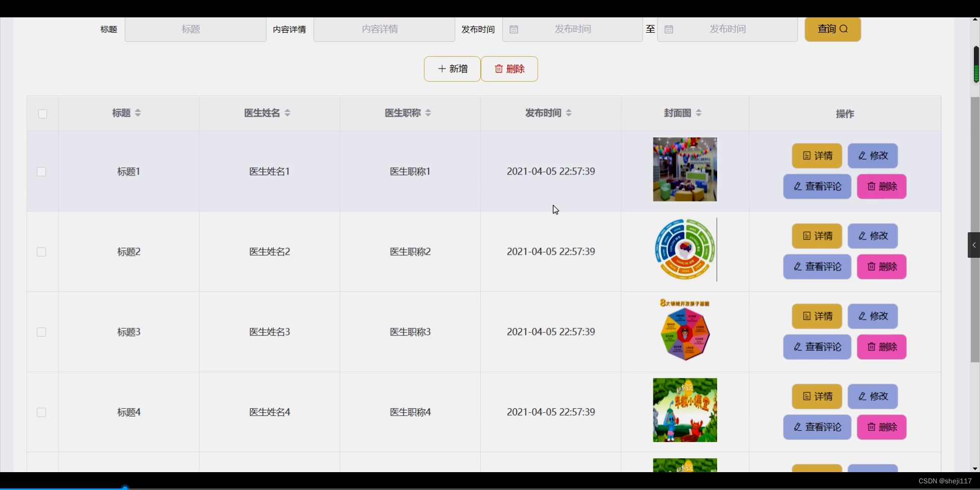Sort table by 标题 column arrows
The height and width of the screenshot is (490, 980).
(x=138, y=113)
